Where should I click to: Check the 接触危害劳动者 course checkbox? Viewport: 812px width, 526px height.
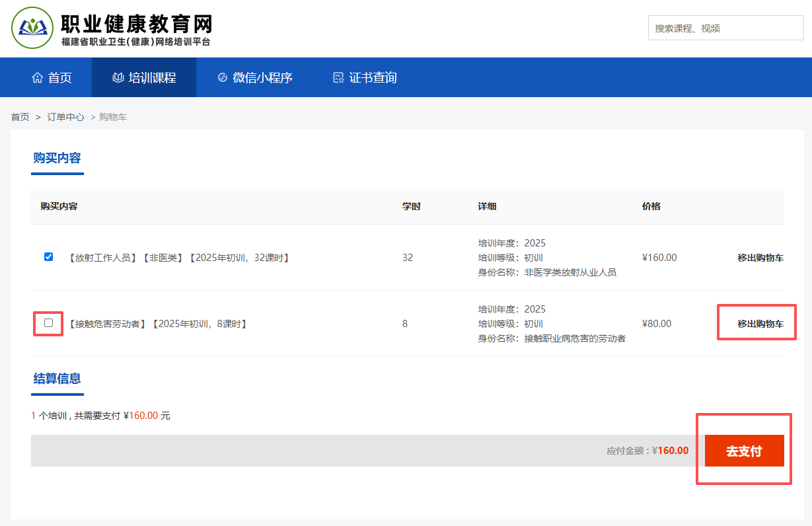click(x=48, y=323)
